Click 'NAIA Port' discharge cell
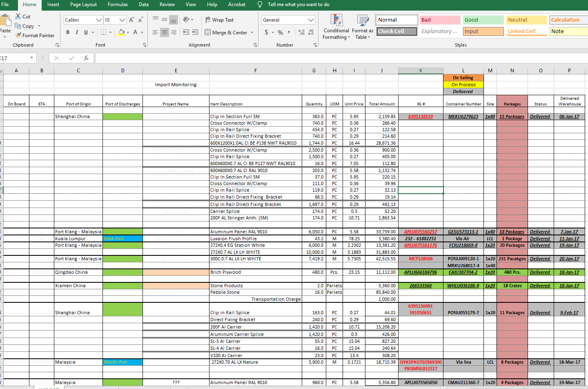The image size is (588, 389). click(x=122, y=239)
